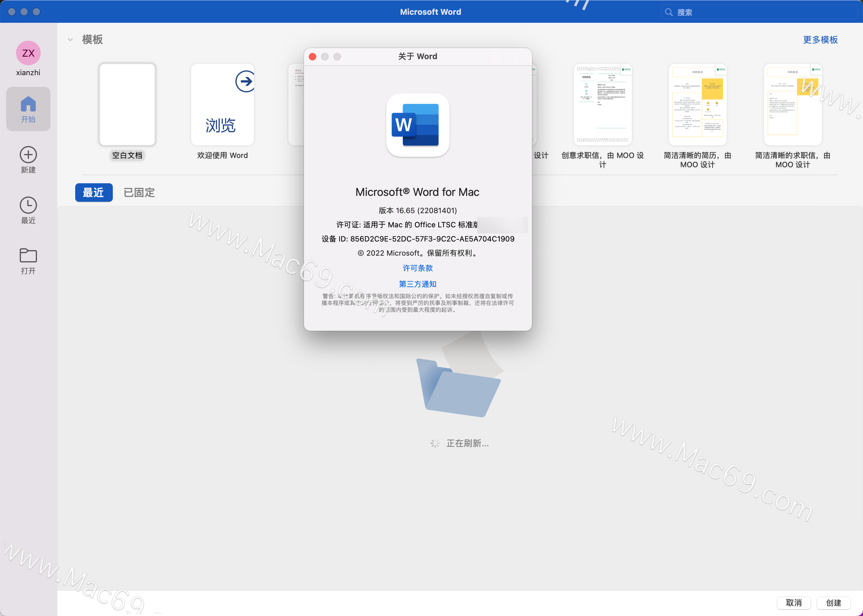Open the Recent (最近) clock icon

pos(28,205)
